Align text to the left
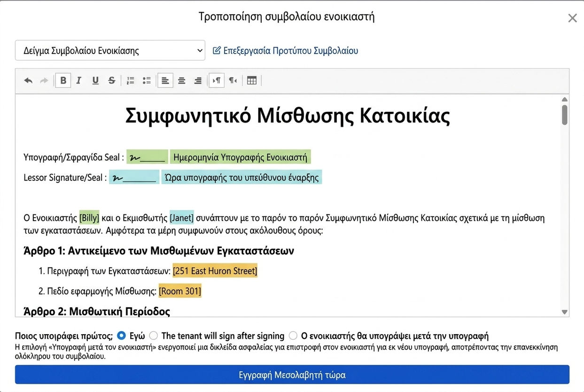Viewport: 584px width, 392px height. click(x=165, y=81)
